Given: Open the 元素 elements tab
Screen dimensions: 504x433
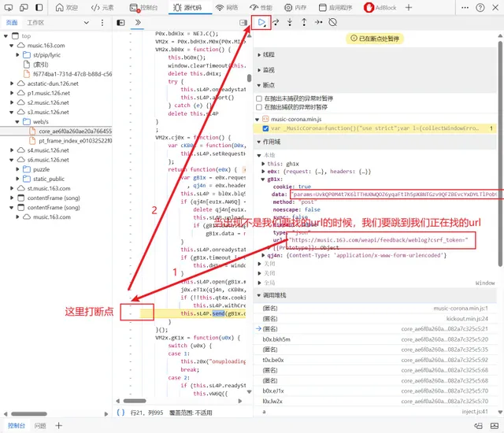Looking at the screenshot, I should tap(102, 7).
